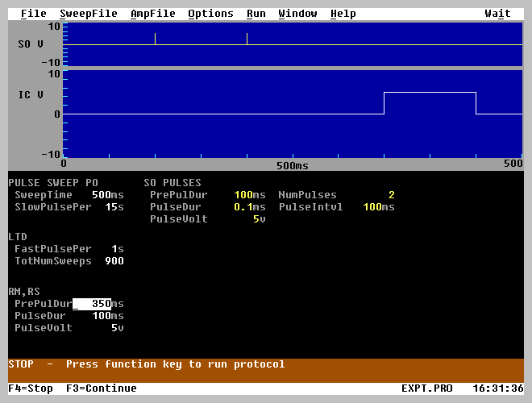Screen dimensions: 532x403
Task: Click the square pulse on IC V trace
Action: pyautogui.click(x=430, y=93)
